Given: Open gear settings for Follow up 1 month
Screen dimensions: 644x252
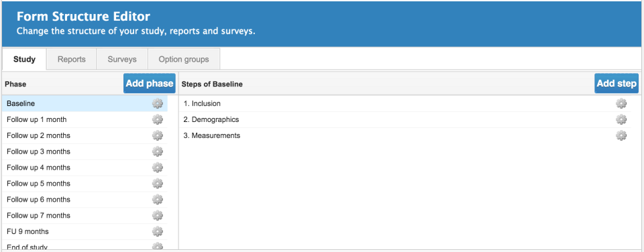Looking at the screenshot, I should 157,119.
